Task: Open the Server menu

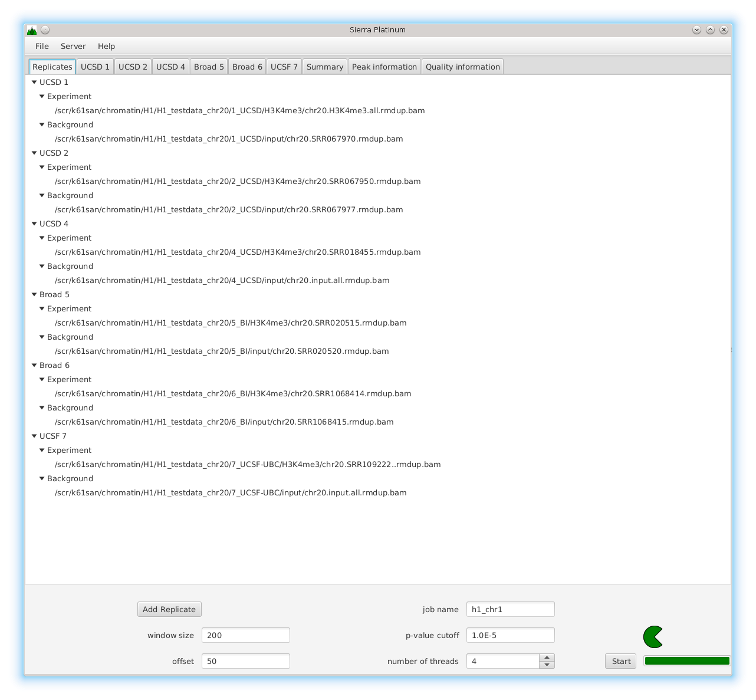Action: pos(73,46)
